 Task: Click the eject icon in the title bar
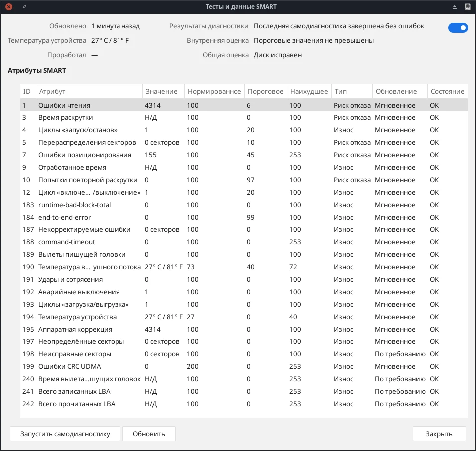(455, 7)
